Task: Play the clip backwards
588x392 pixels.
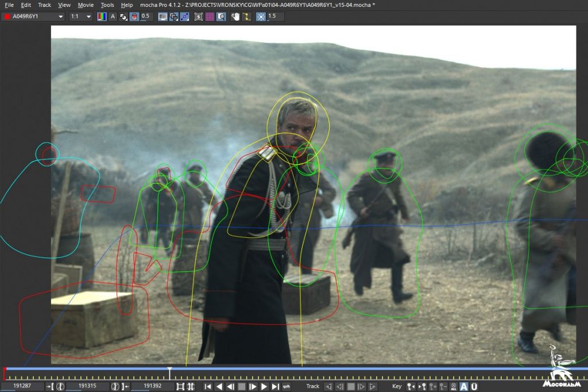Action: 219,386
